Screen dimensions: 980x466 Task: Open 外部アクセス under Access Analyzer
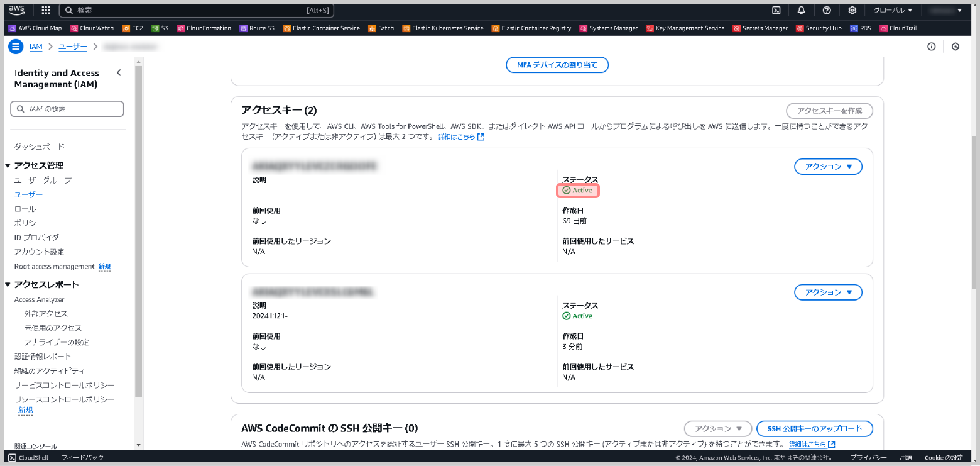pyautogui.click(x=46, y=313)
